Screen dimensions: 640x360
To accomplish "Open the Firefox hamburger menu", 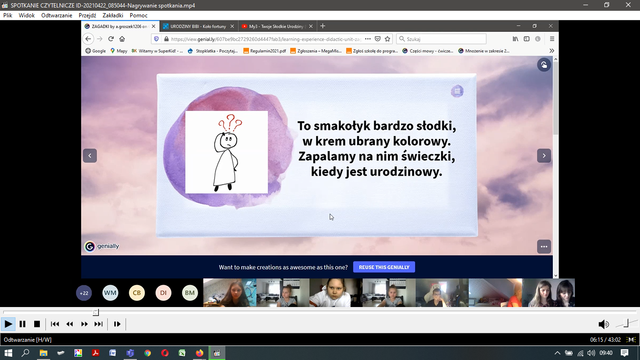I will 552,39.
